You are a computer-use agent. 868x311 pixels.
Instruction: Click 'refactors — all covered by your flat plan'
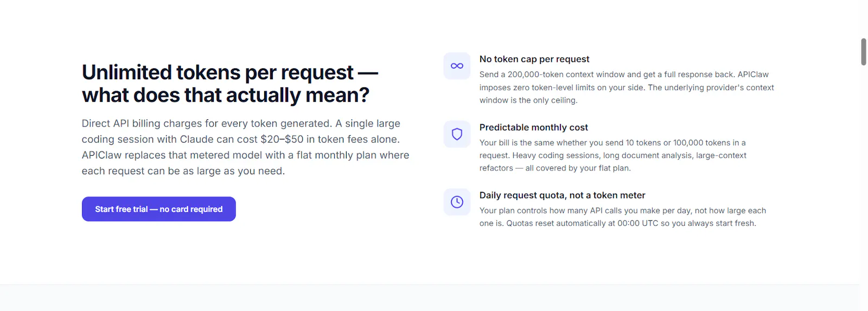[x=555, y=168]
